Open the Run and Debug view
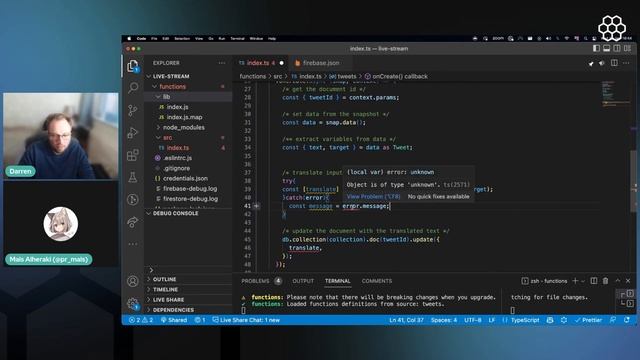Screen dimensions: 640x360 point(133,132)
